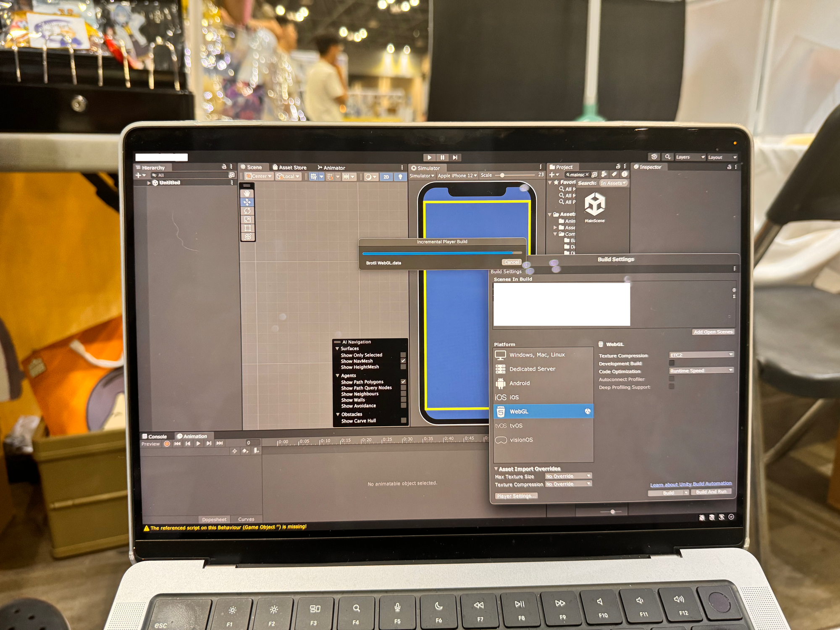
Task: Toggle Show NavMesh checkbox
Action: [403, 361]
